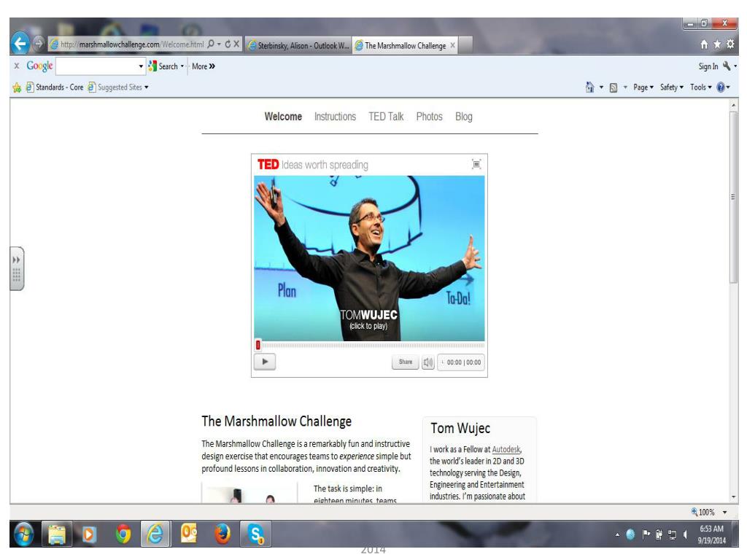The width and height of the screenshot is (747, 560).
Task: Stop loading with the address bar X
Action: [x=236, y=44]
